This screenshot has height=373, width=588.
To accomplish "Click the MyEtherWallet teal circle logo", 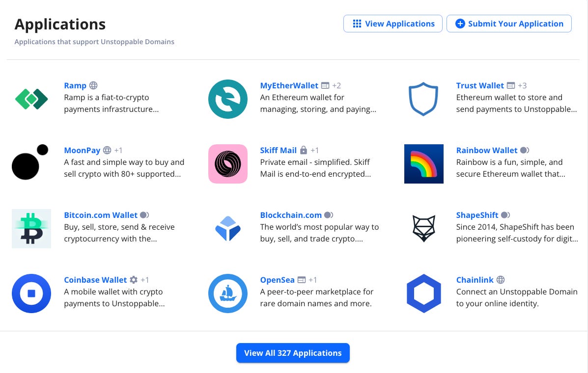I will pyautogui.click(x=227, y=99).
